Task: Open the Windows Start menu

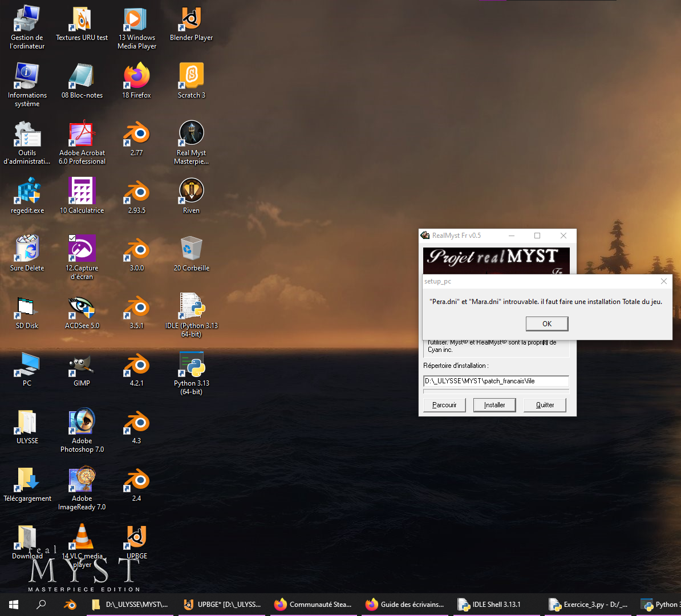Action: point(14,604)
